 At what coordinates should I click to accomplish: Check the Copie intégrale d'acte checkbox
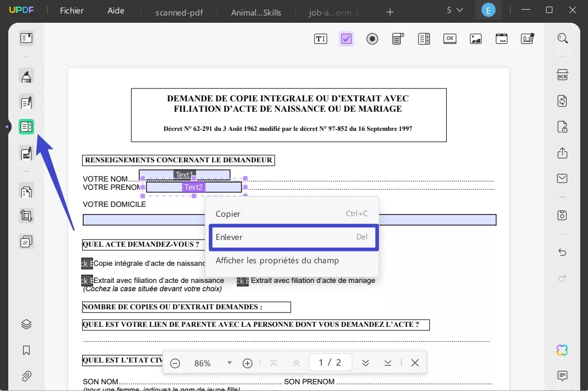(x=86, y=263)
